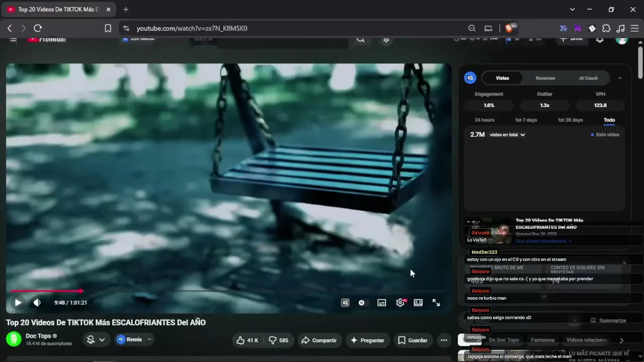This screenshot has width=644, height=362.
Task: Click the YouTube search magnifier button
Action: 360,39
